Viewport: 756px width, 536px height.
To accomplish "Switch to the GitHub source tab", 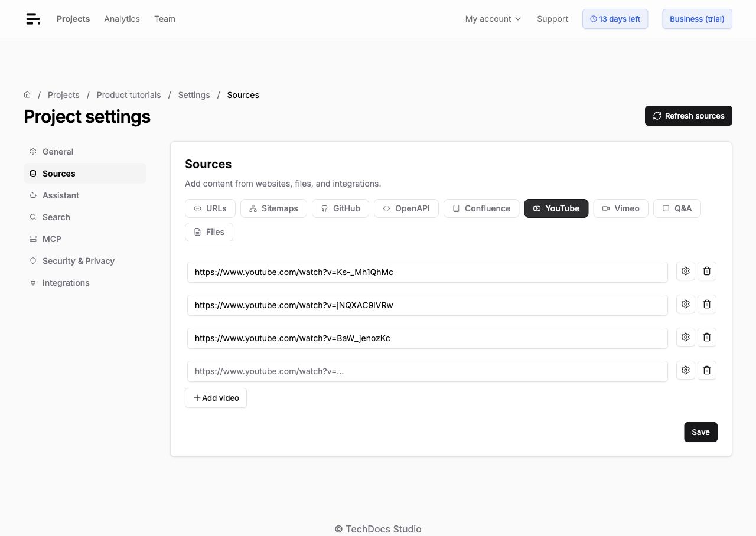I will coord(340,208).
